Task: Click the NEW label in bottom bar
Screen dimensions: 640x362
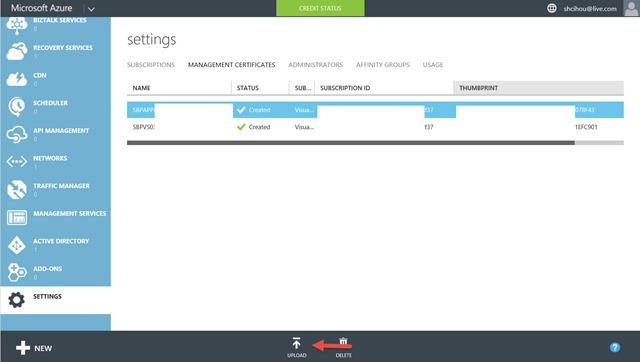Action: coord(43,348)
